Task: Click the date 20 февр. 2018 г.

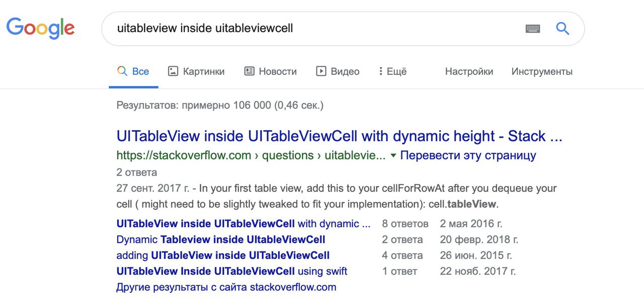Action: [x=479, y=240]
